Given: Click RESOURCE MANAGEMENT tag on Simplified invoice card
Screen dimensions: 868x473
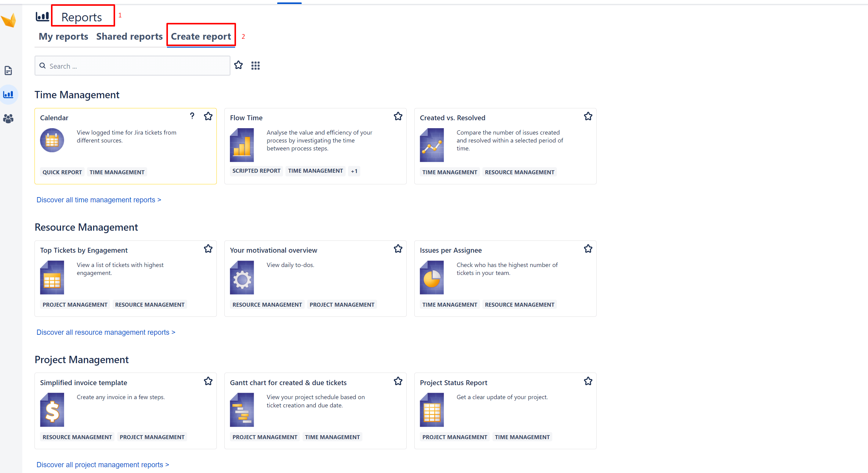Looking at the screenshot, I should 77,437.
